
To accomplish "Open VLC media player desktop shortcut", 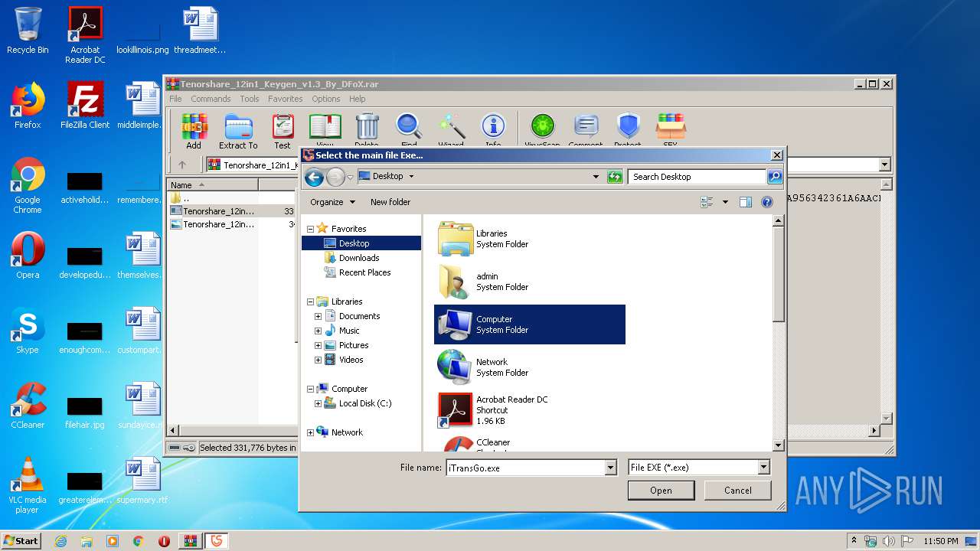I will [28, 486].
